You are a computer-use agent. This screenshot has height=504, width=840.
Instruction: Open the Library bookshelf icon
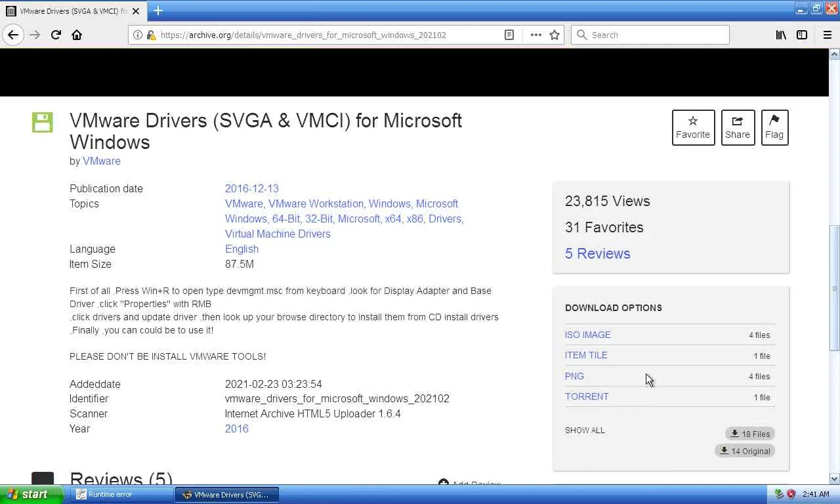tap(781, 35)
